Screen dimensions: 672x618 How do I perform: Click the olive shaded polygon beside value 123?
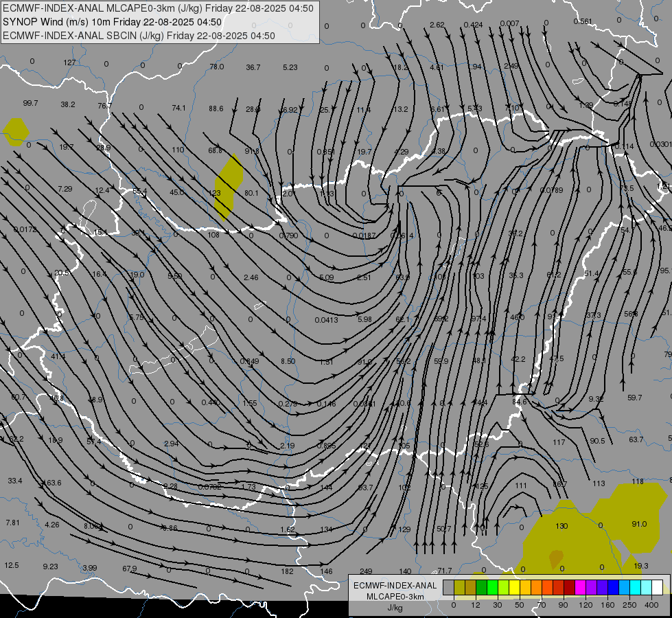[229, 187]
